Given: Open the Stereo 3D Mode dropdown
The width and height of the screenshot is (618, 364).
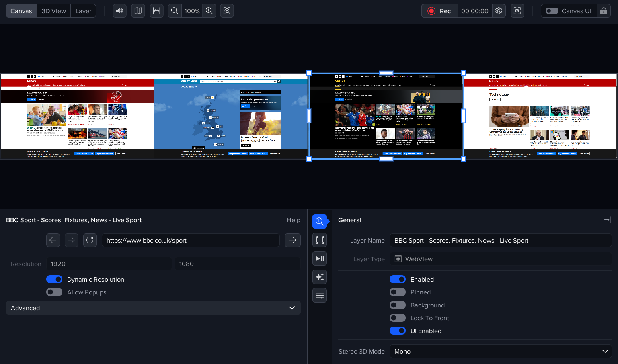Looking at the screenshot, I should (501, 351).
